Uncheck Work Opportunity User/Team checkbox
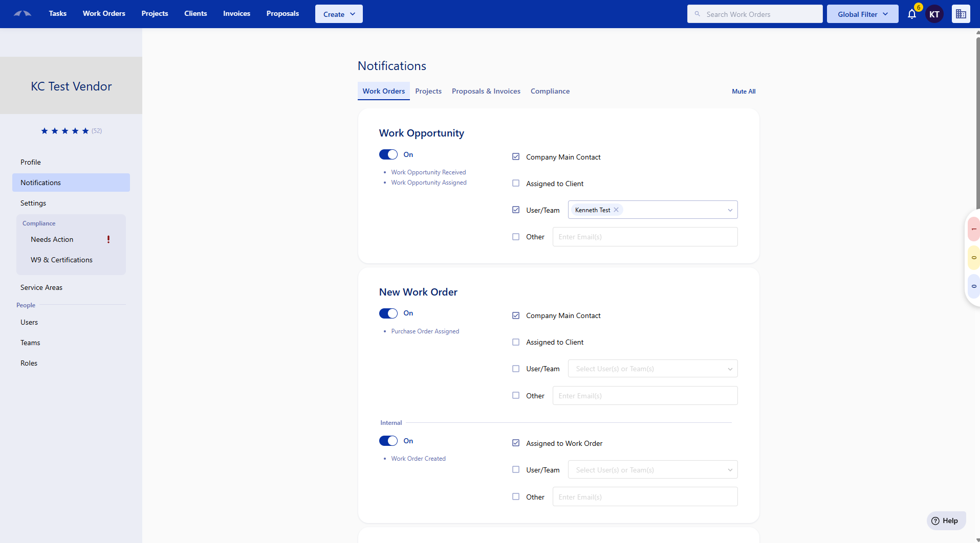 point(516,210)
